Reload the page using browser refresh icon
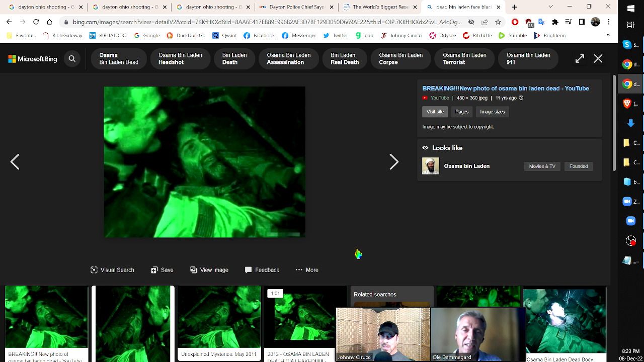This screenshot has width=644, height=362. pyautogui.click(x=36, y=22)
